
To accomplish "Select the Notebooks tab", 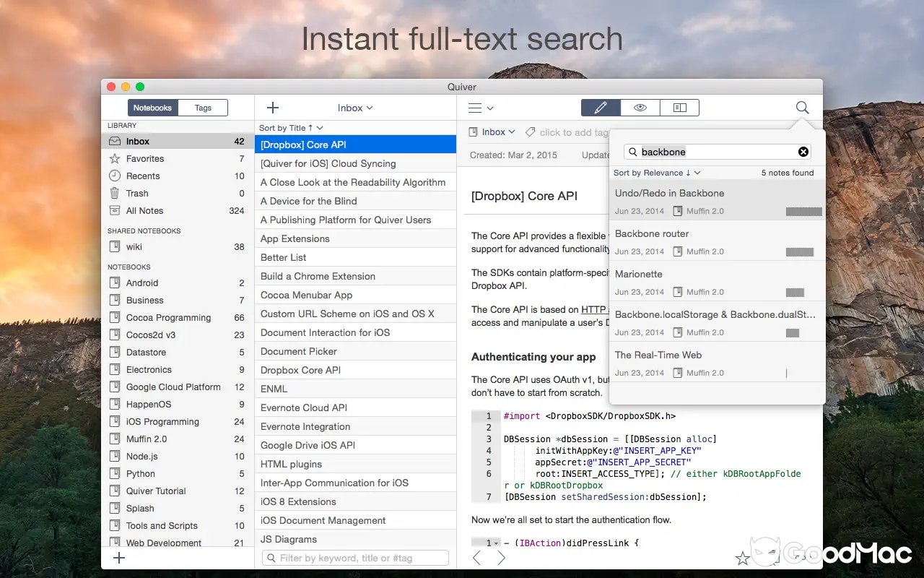I will (x=152, y=108).
